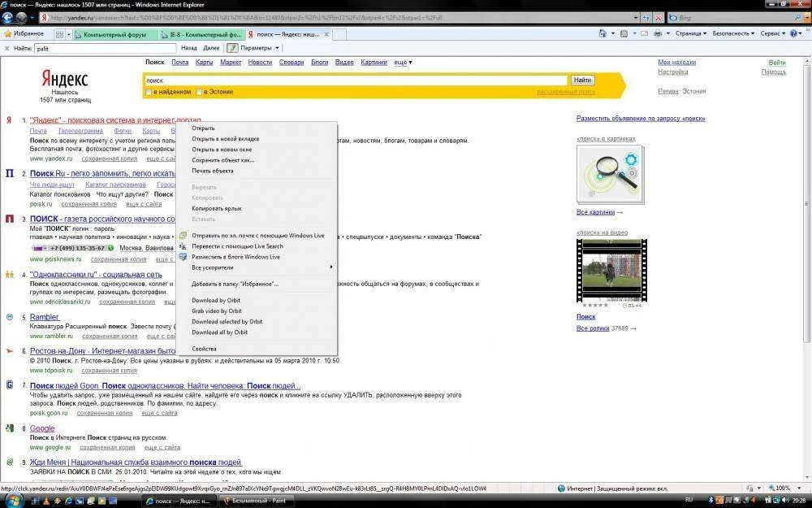Screen dimensions: 812x508
Task: Open the Параметры dropdown in find bar
Action: pos(260,48)
